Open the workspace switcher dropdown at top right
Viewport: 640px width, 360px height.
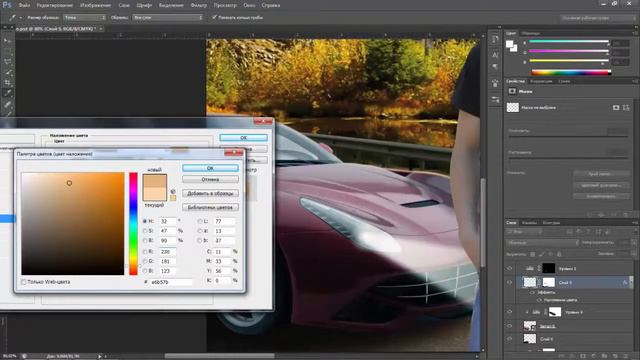click(598, 18)
